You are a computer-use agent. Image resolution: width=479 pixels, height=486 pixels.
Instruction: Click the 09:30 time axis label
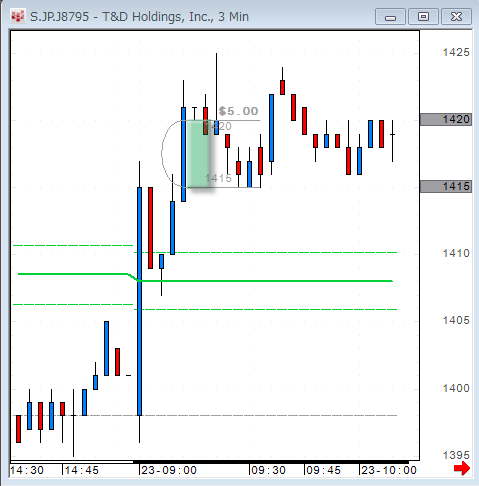click(269, 470)
